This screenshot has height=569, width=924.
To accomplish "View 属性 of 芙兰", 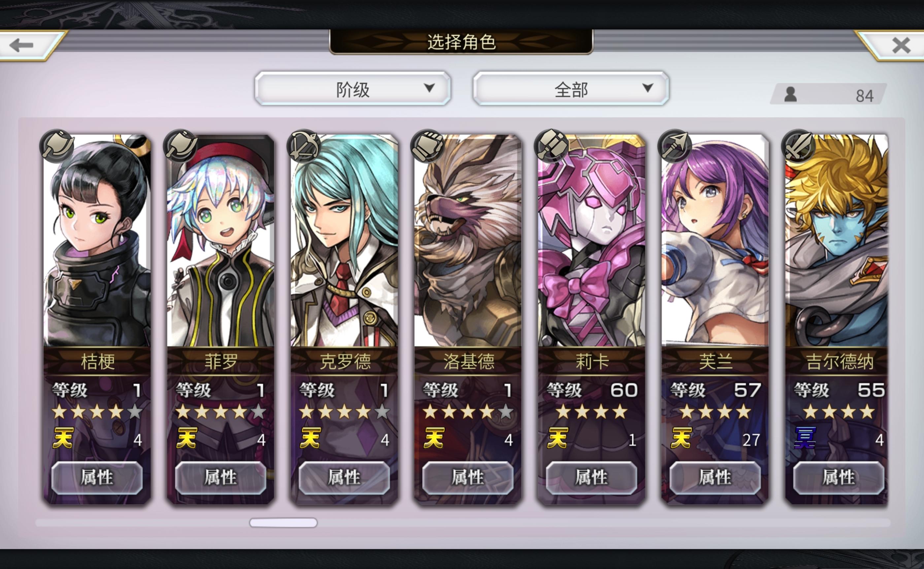I will (x=715, y=478).
